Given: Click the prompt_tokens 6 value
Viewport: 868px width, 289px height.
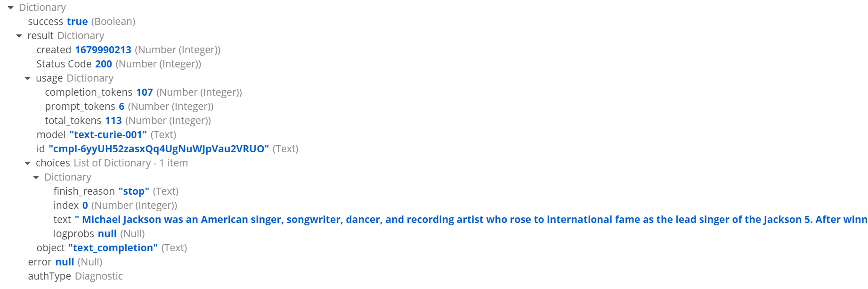Looking at the screenshot, I should tap(122, 107).
